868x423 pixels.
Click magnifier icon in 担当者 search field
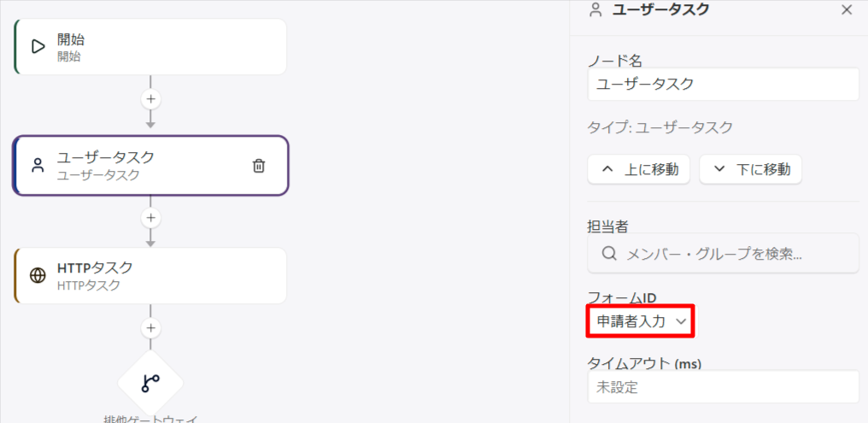point(609,254)
